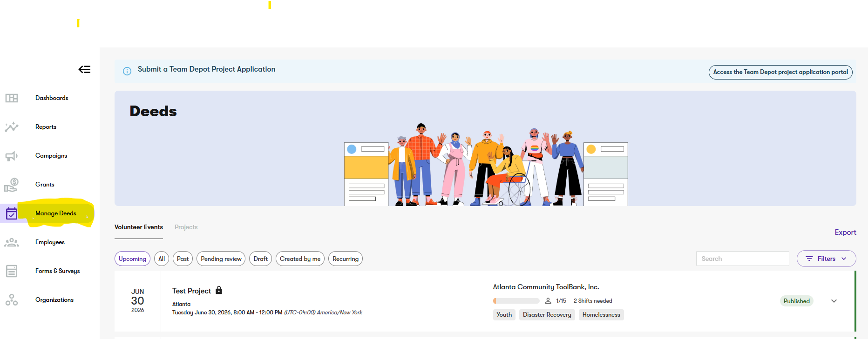Screen dimensions: 868x339
Task: Click the Youth tag
Action: click(504, 315)
